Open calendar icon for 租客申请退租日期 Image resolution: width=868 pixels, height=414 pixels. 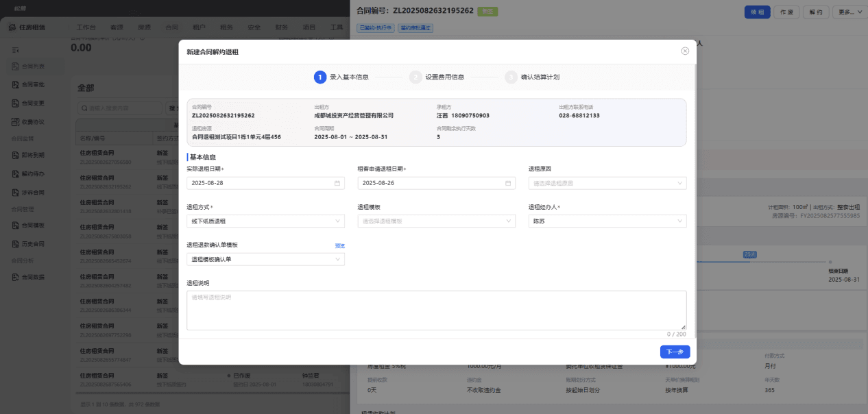[507, 183]
